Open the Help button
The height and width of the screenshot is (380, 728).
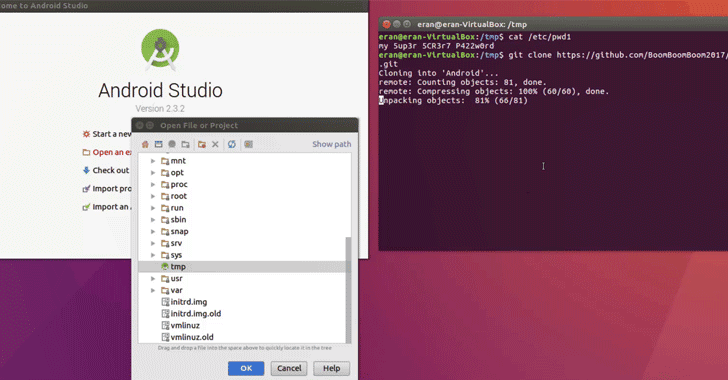pos(332,368)
